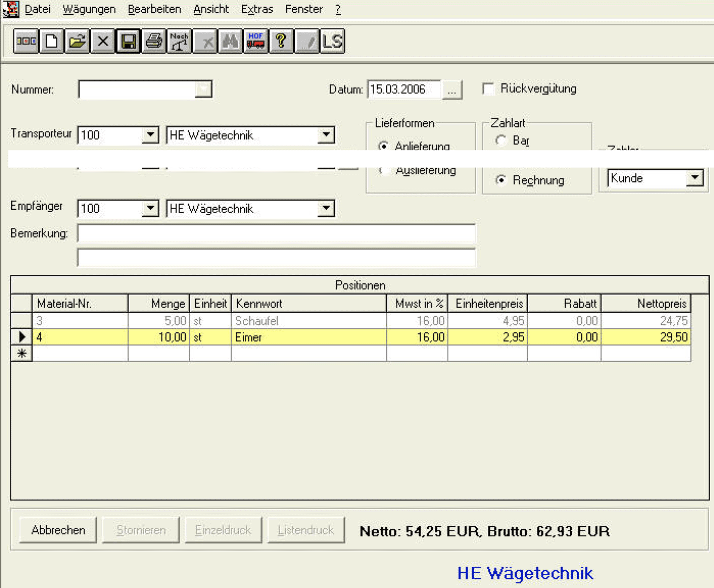Click the Mwst in % column header

tap(417, 303)
